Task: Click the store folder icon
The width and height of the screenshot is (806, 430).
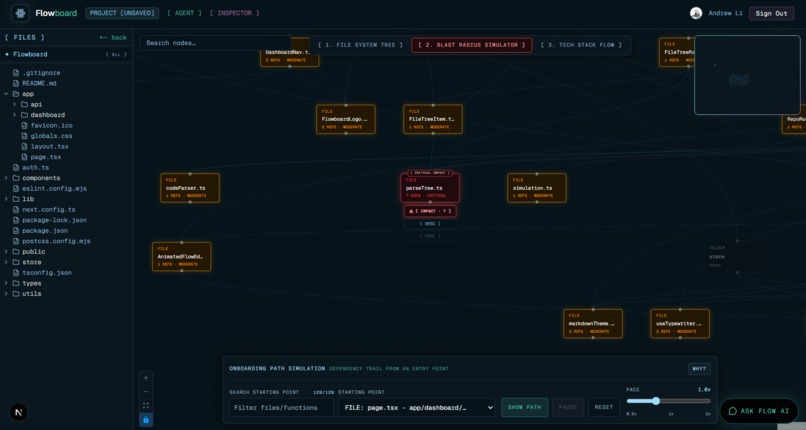Action: click(16, 262)
